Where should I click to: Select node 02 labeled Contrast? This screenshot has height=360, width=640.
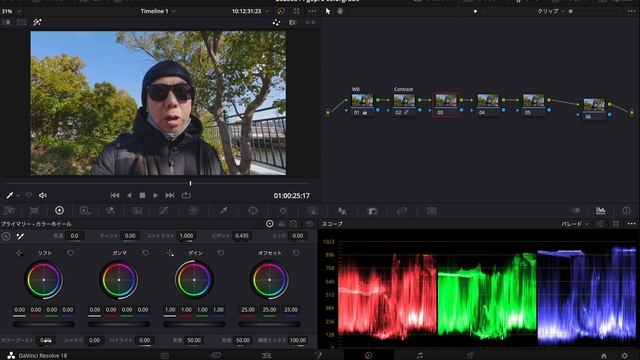(404, 105)
